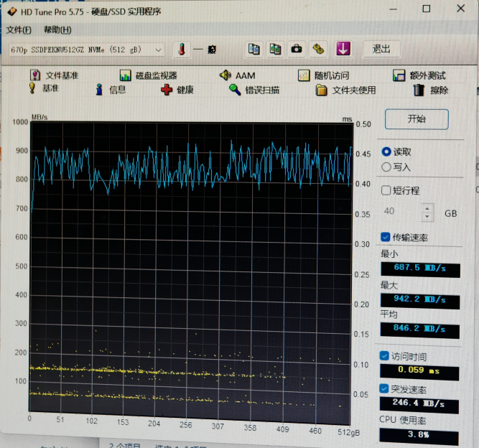Click the 3.8% CPU usage value
Screen dimensions: 479x448
(x=419, y=436)
